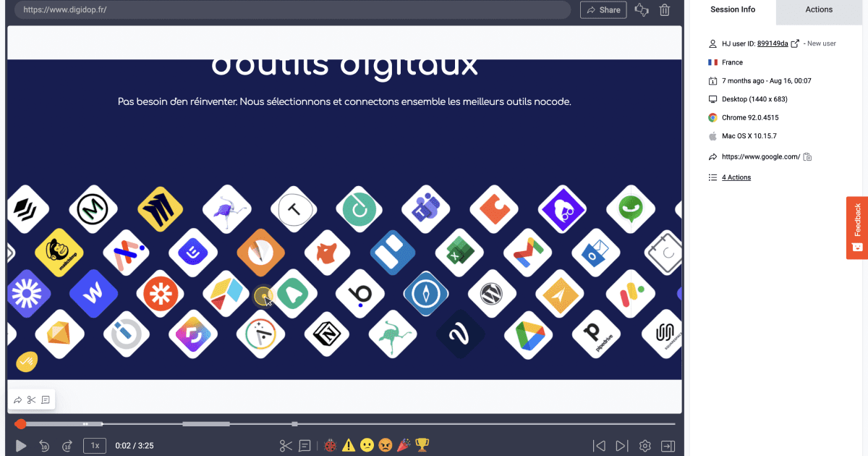Click the Outlook logo tile

(596, 253)
